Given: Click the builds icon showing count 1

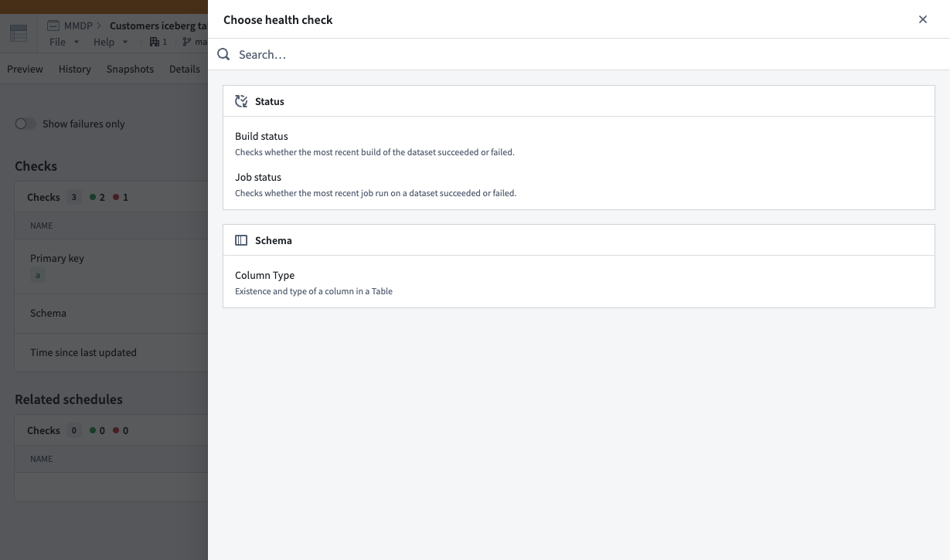Looking at the screenshot, I should 154,41.
